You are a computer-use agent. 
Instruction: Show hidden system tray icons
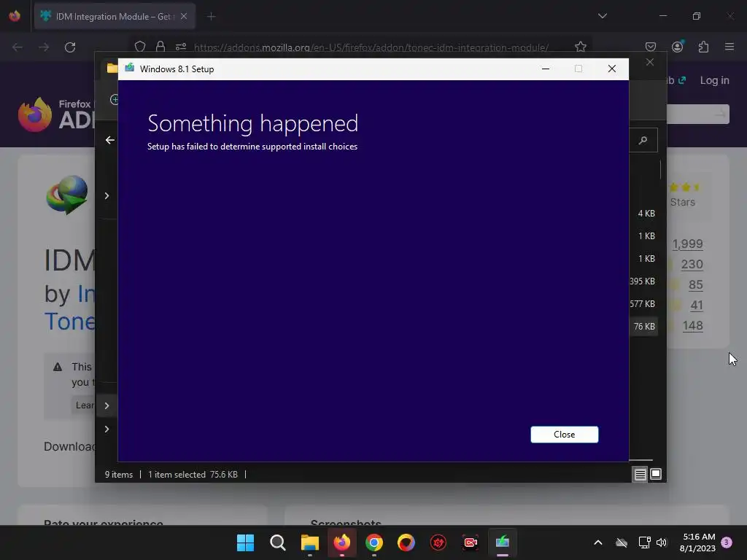[598, 542]
